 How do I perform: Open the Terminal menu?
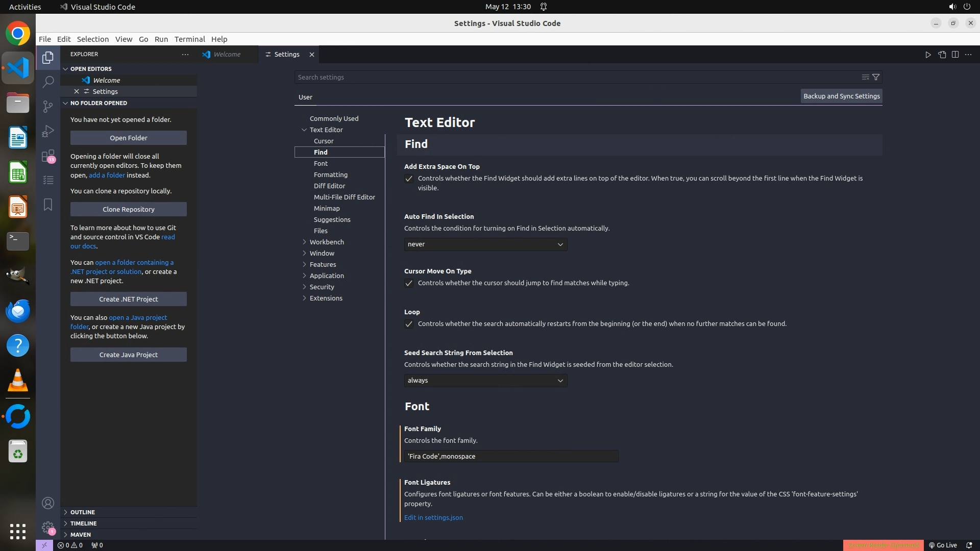click(x=189, y=39)
